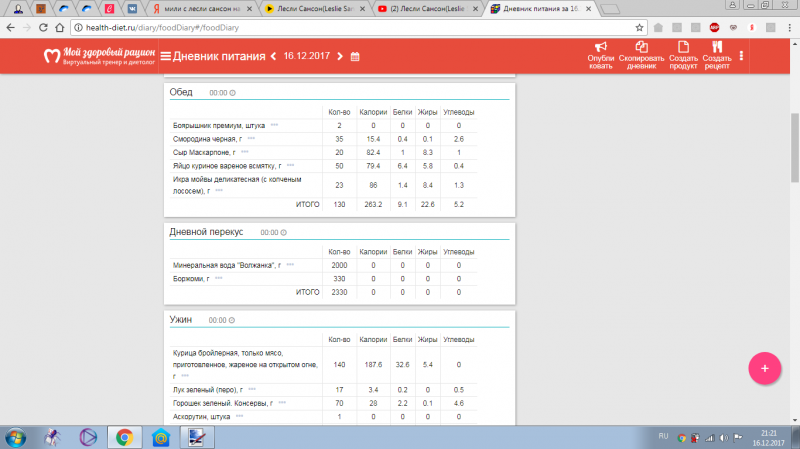Set time for Дневной перекус clock
Viewport: 800px width, 449px height.
click(x=284, y=232)
